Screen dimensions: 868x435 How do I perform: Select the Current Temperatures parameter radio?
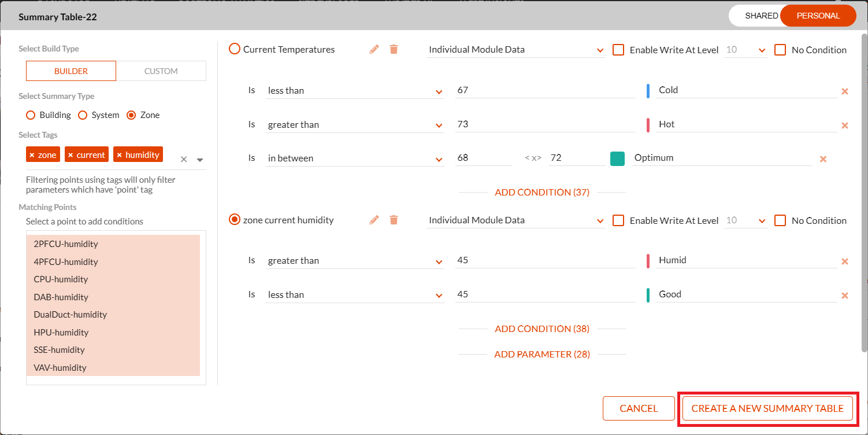[235, 49]
